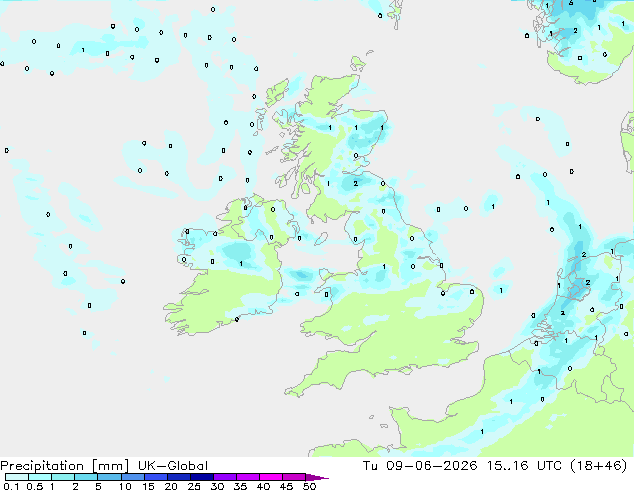This screenshot has width=634, height=490.
Task: Select the 30–35 mm legend color swatch
Action: [225, 477]
